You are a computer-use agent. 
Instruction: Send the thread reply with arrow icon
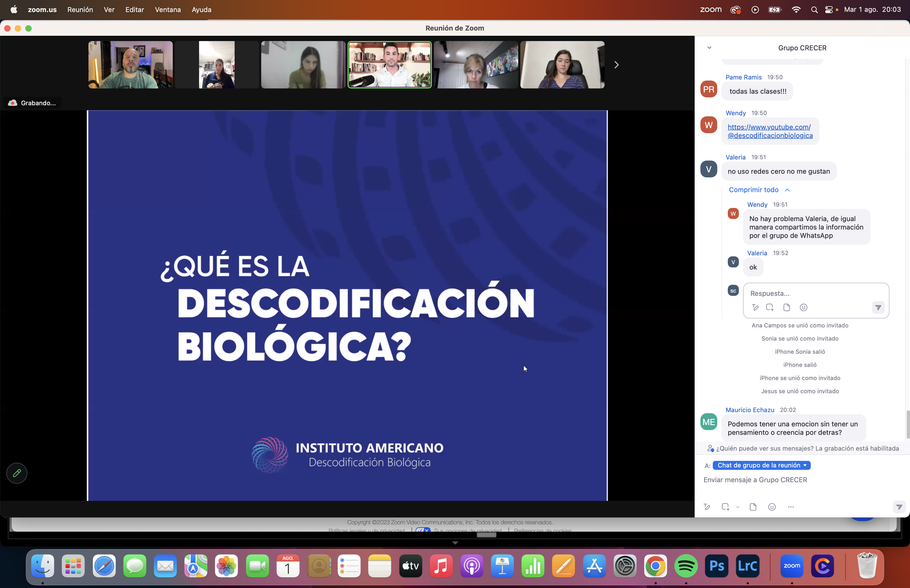point(878,307)
